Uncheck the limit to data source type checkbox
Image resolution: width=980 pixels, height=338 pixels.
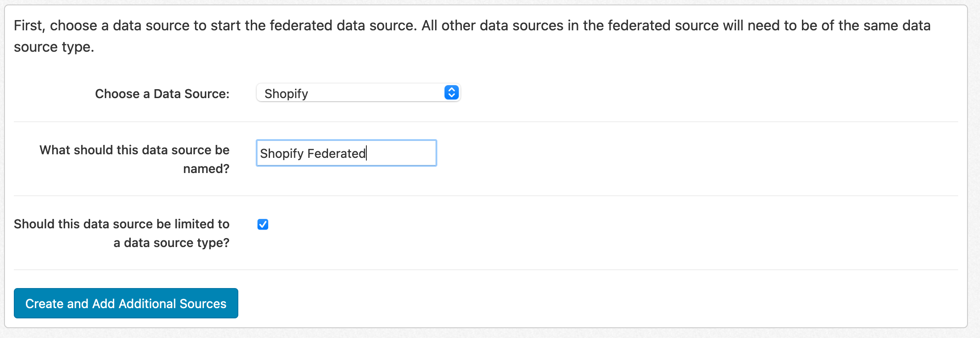(263, 224)
